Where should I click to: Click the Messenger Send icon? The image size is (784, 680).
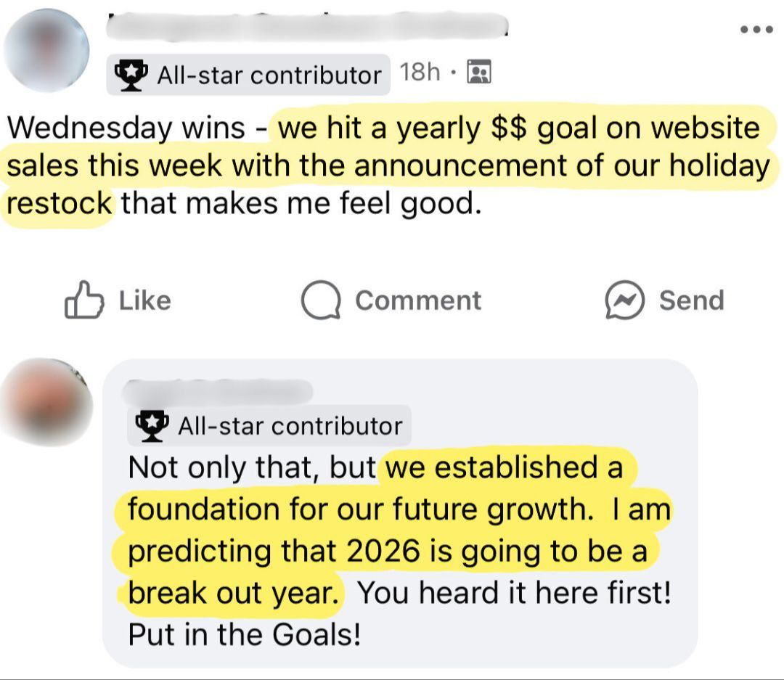(624, 300)
